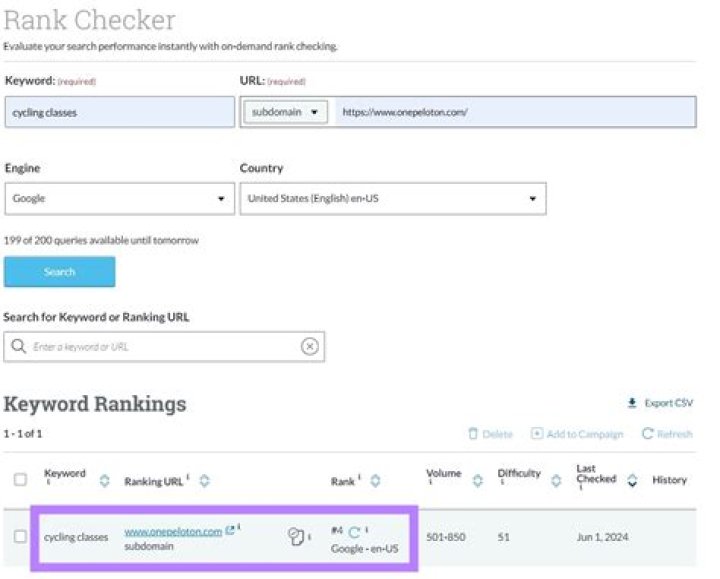Open external link icon beside www.onepeloton.com
Viewport: 720px width, 579px height.
230,531
